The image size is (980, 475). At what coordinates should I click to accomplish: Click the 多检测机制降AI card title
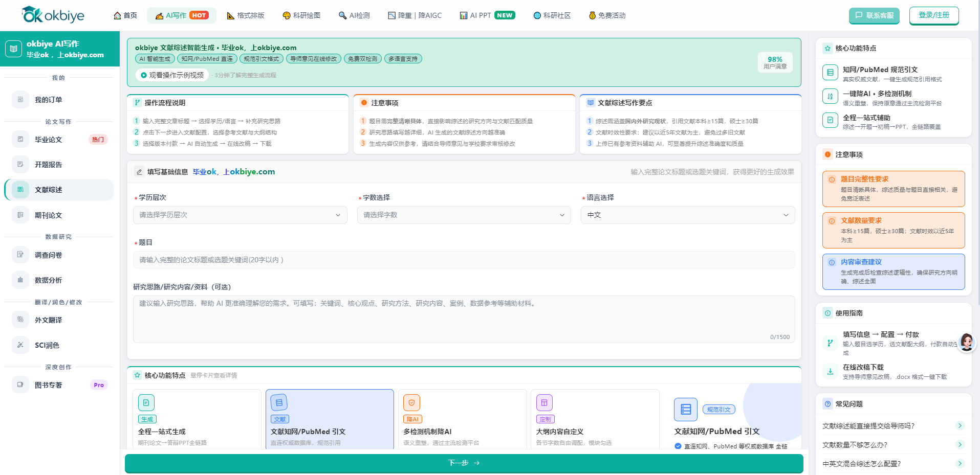[427, 432]
